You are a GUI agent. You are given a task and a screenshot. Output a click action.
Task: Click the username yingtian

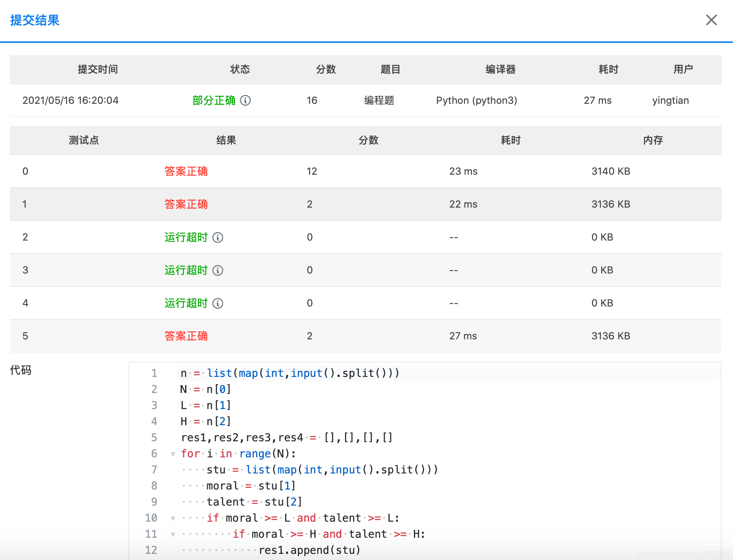(x=671, y=101)
